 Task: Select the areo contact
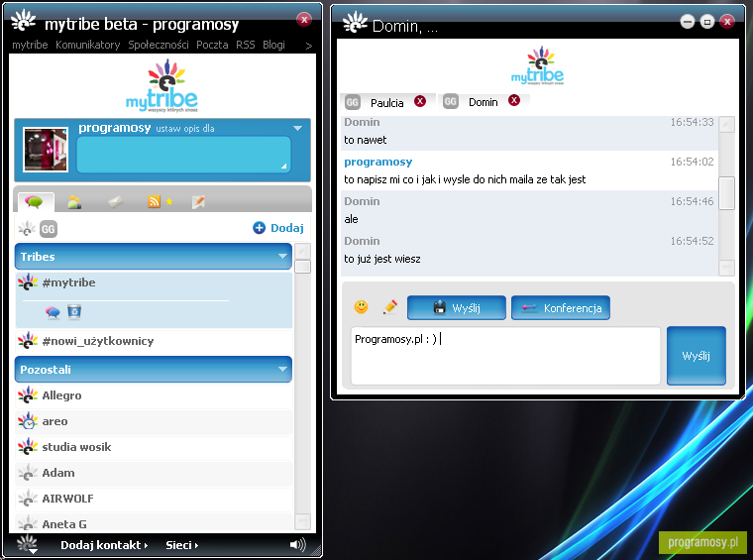[x=154, y=421]
